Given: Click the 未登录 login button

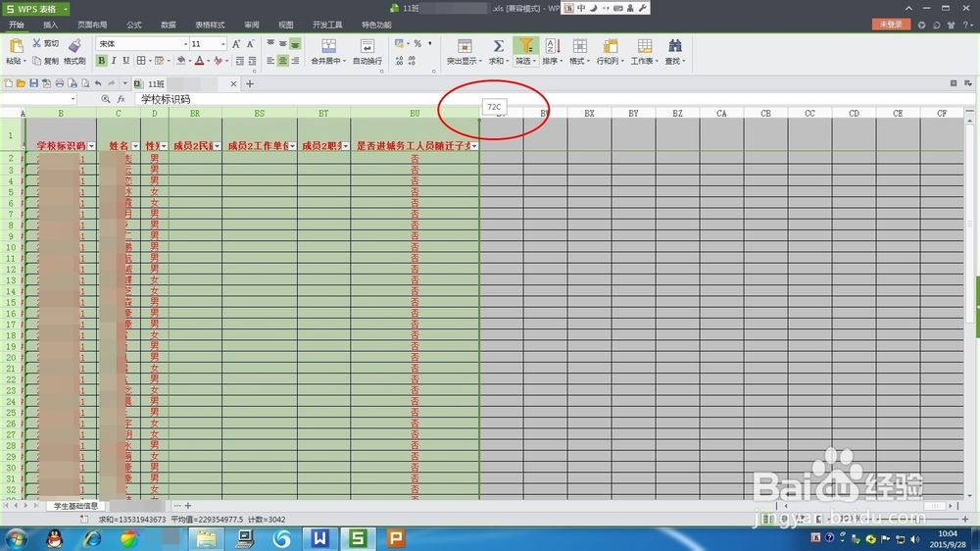Looking at the screenshot, I should [x=891, y=25].
